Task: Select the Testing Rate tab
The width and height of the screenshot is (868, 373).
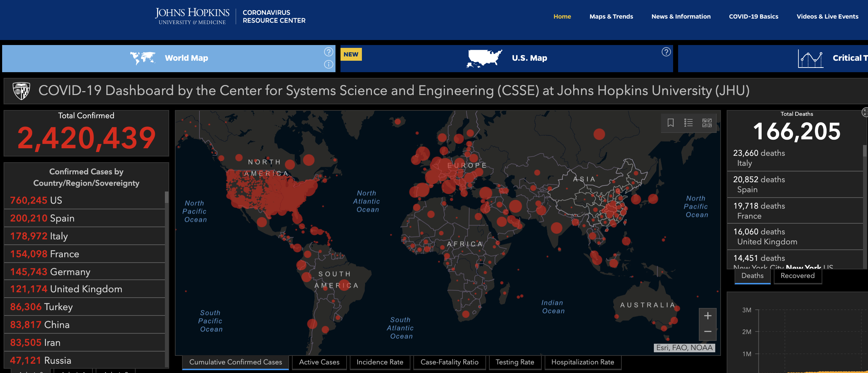Action: [x=515, y=362]
